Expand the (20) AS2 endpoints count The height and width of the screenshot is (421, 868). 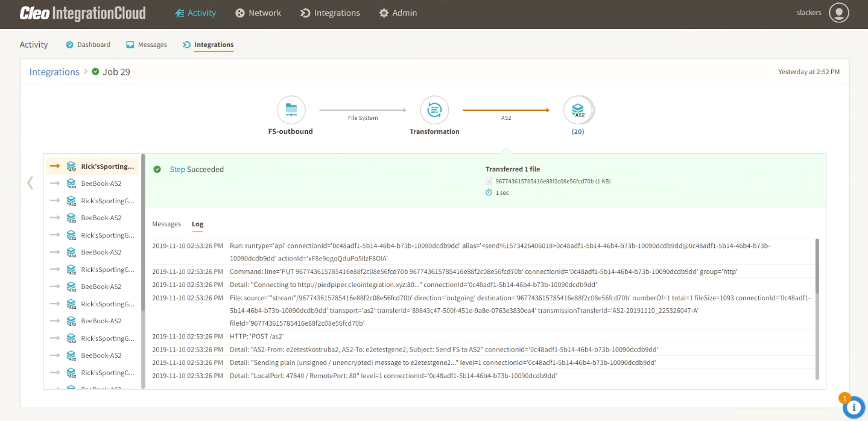click(x=578, y=131)
